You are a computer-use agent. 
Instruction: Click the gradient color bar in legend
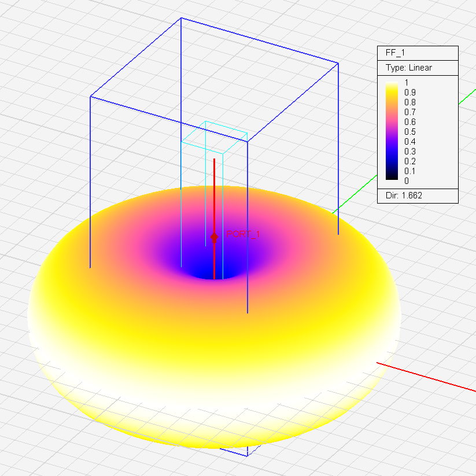click(392, 131)
